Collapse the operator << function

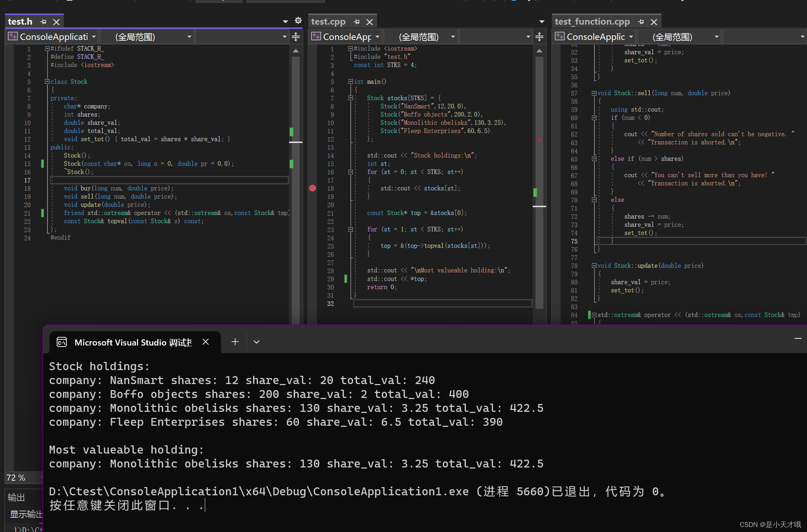pos(594,315)
